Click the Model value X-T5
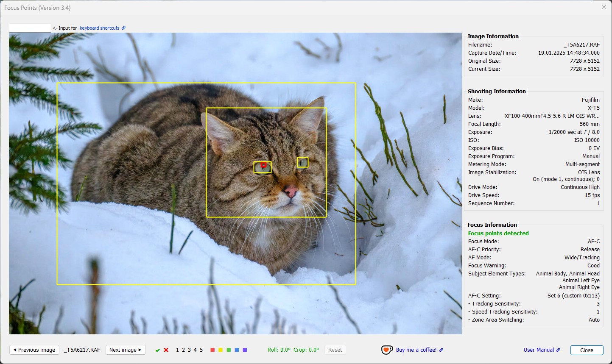Screen dimensions: 612x364 [x=593, y=108]
